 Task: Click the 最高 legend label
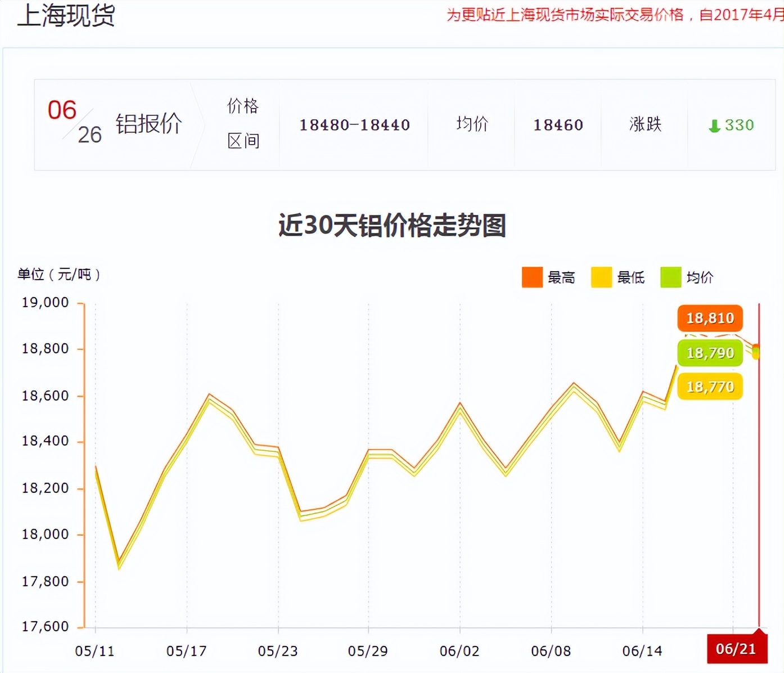point(561,277)
